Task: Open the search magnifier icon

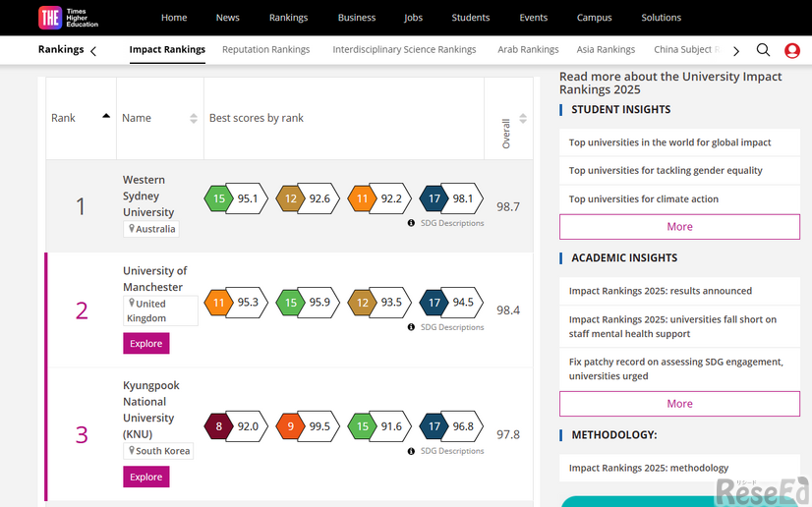Action: tap(763, 50)
